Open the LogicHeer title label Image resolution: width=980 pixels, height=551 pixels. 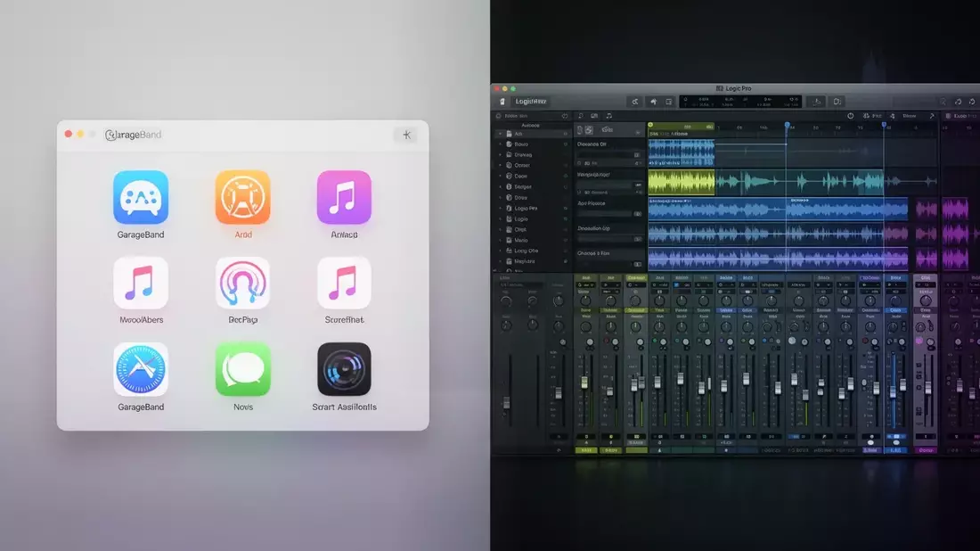tap(531, 102)
